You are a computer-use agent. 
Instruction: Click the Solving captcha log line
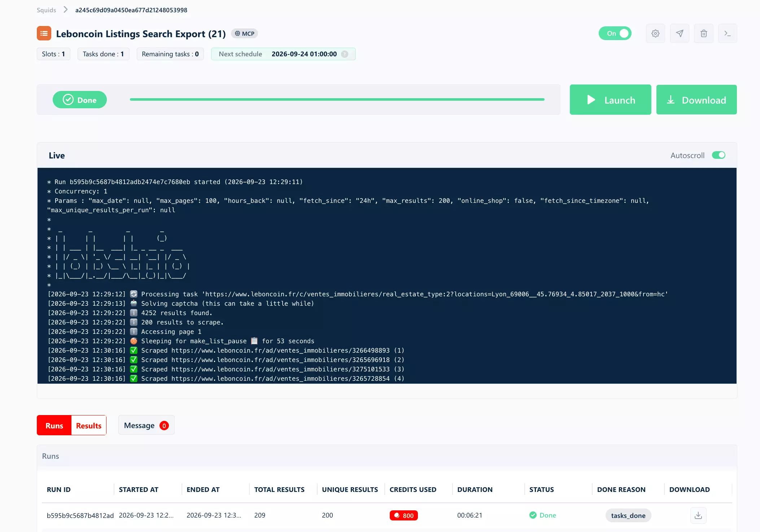(x=181, y=304)
